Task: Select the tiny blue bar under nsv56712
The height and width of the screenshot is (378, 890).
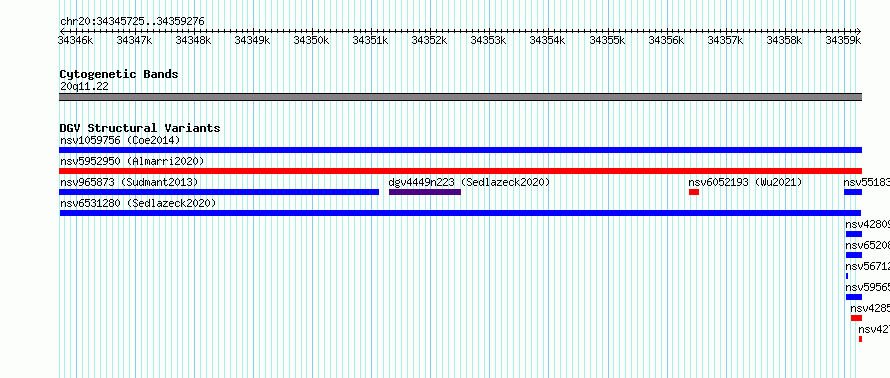Action: (x=847, y=276)
